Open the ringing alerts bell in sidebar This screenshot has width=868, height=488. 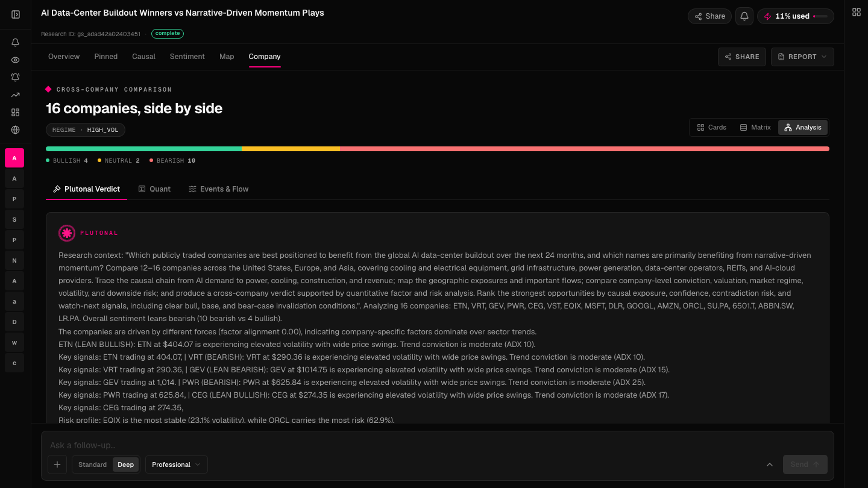point(16,78)
